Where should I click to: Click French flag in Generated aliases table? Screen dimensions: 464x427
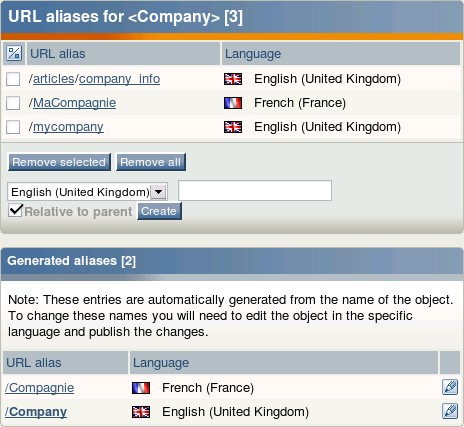(x=141, y=388)
